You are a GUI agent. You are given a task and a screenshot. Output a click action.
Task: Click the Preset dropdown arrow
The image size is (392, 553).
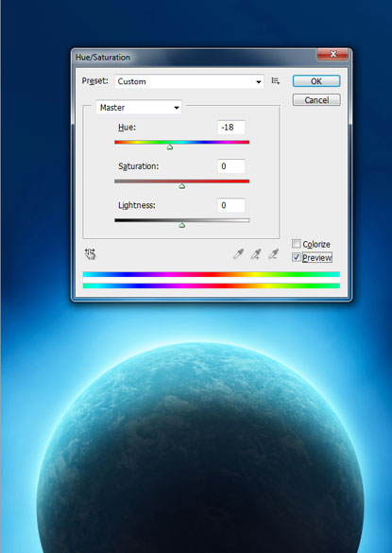click(x=259, y=82)
